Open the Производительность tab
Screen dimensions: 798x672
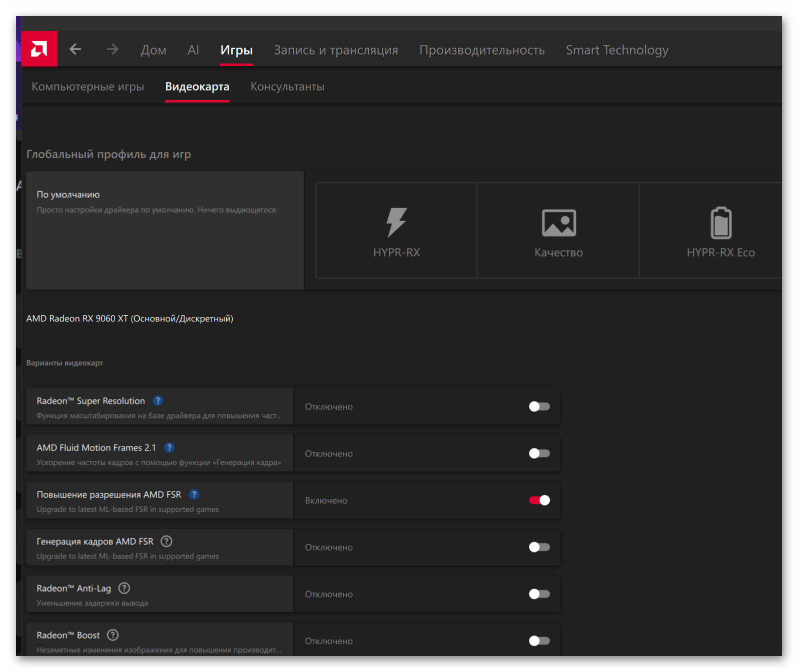(x=482, y=50)
